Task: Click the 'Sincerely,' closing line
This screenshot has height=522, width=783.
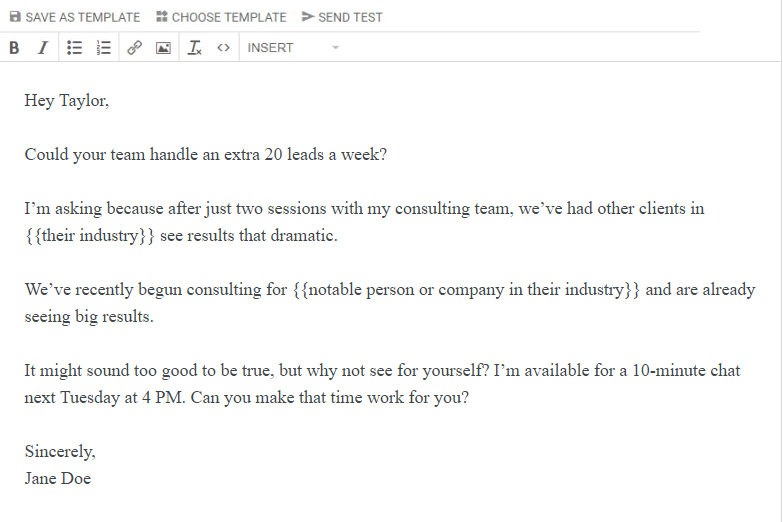Action: (60, 452)
